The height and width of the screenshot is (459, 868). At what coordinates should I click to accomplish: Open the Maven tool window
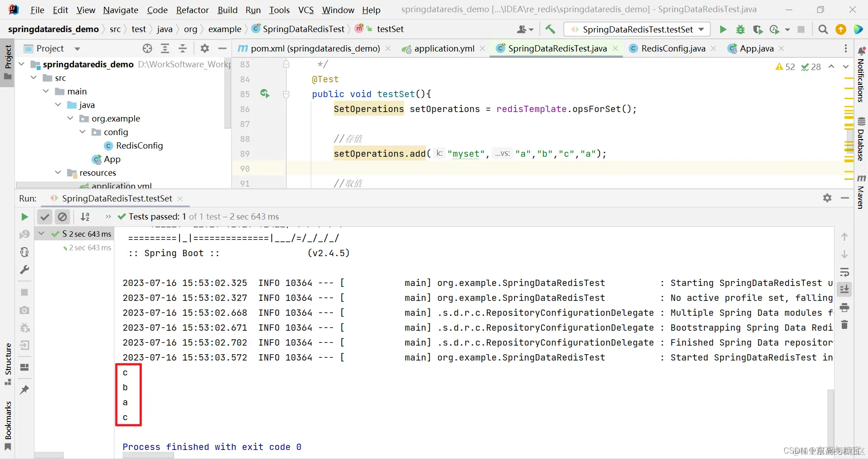(x=861, y=191)
